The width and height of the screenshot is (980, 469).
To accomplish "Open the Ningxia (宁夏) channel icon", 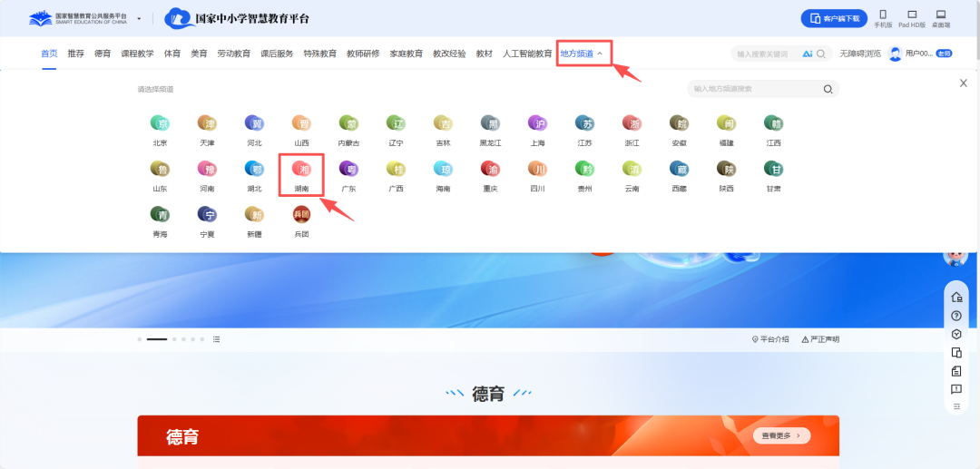I will point(207,214).
